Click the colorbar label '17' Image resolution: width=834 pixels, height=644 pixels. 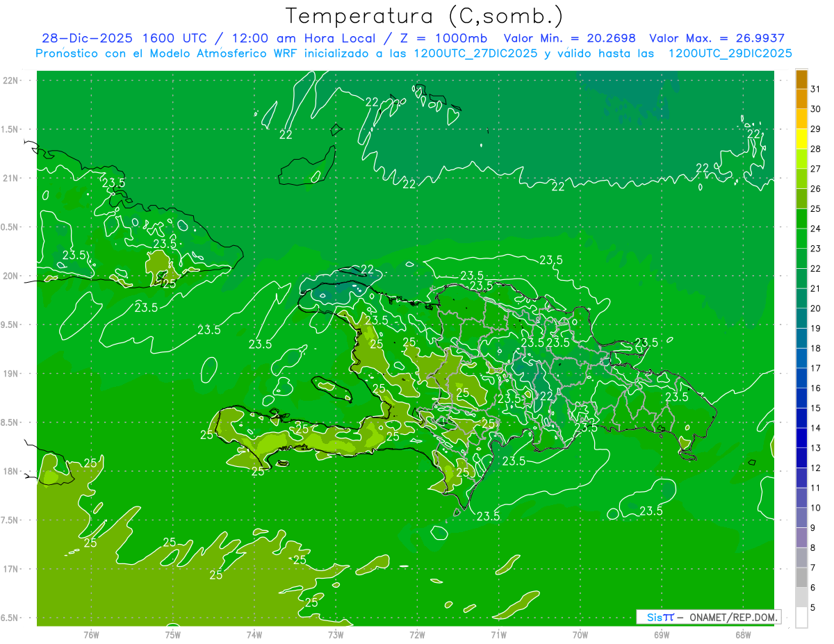pyautogui.click(x=816, y=368)
